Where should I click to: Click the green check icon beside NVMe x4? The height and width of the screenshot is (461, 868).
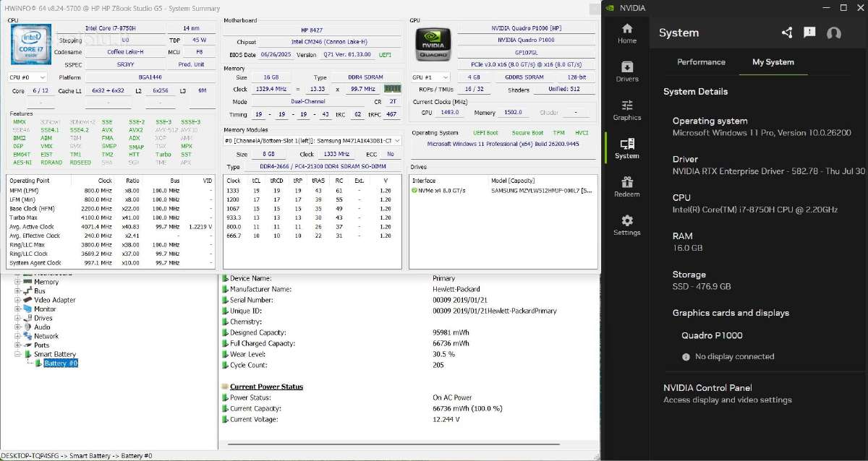point(414,190)
